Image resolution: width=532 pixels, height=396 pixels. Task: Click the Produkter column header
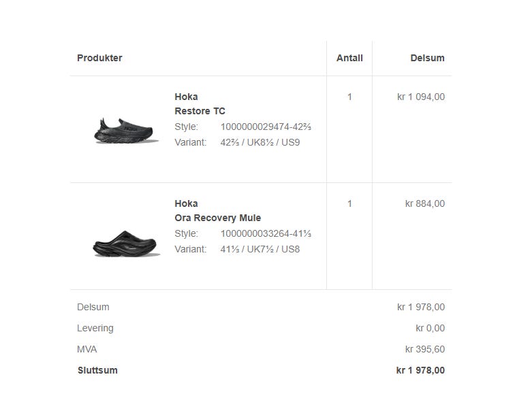click(x=99, y=58)
